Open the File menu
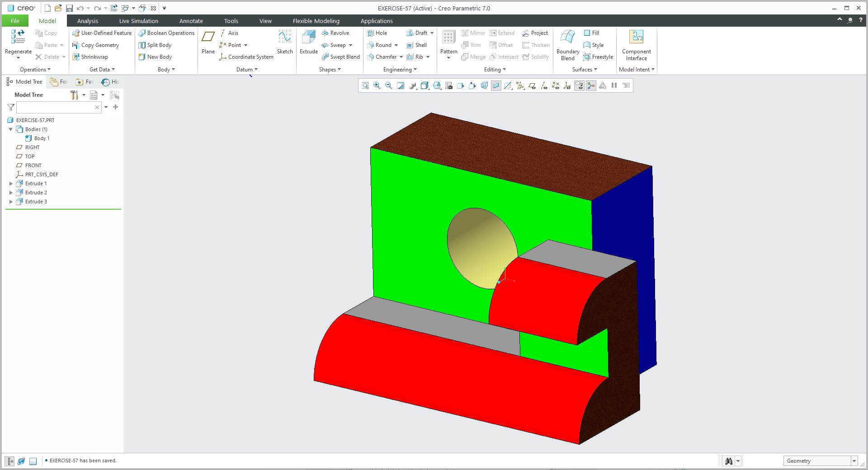 click(x=15, y=21)
